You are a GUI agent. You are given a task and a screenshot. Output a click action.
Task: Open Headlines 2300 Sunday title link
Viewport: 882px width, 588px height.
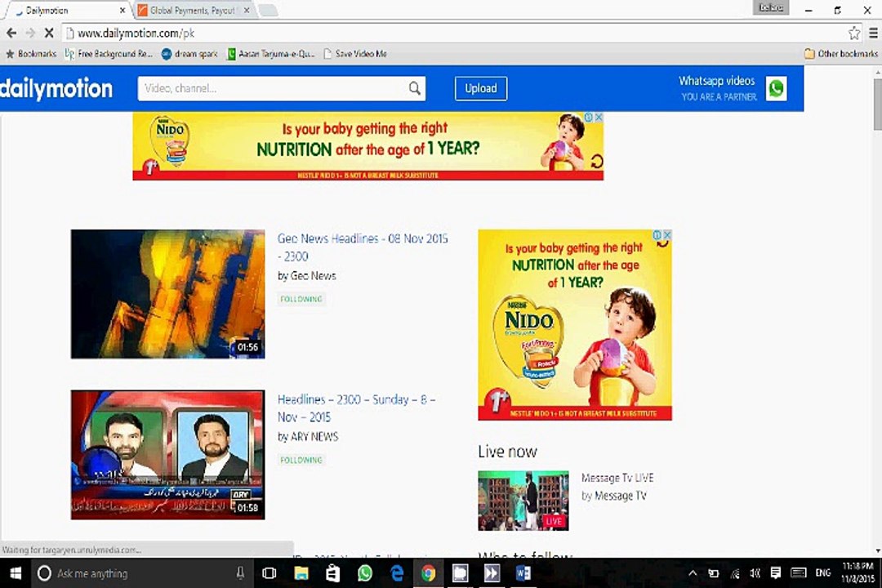357,408
